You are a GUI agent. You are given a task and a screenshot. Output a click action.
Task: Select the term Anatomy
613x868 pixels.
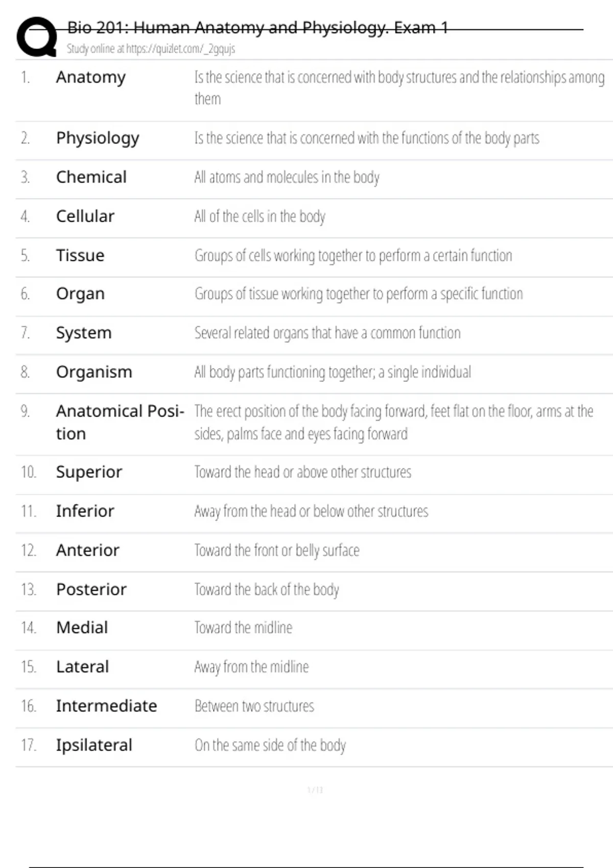tap(91, 78)
